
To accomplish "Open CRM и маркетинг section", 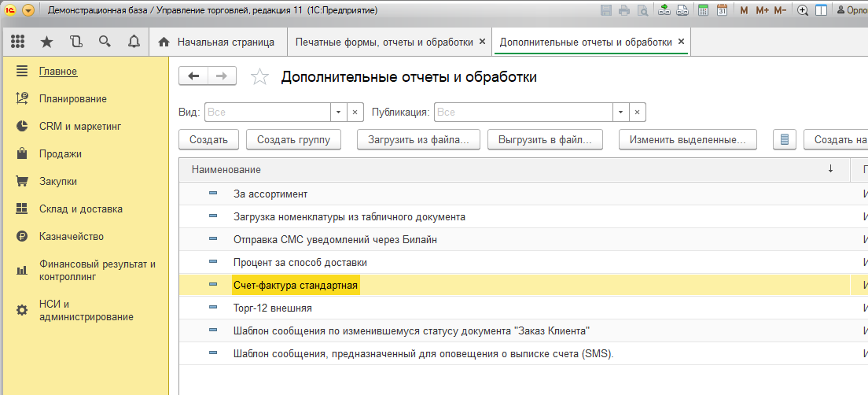I will click(80, 127).
